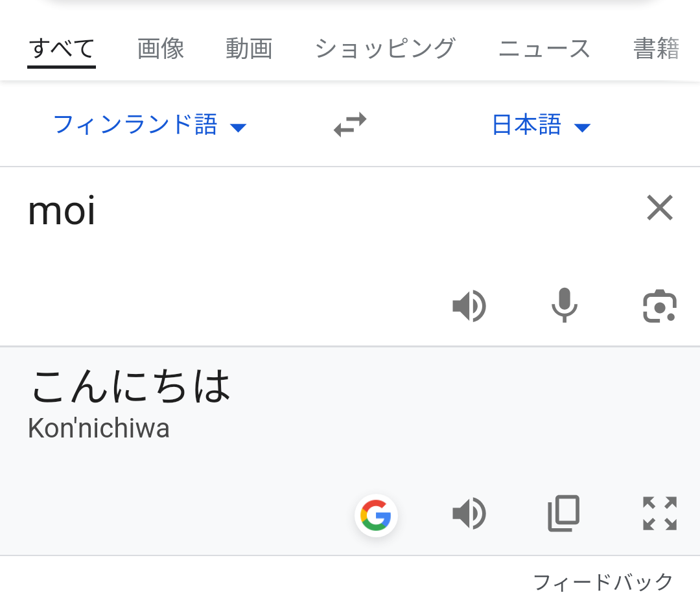Play audio of the Japanese translation
Screen dimensions: 700x606
tap(469, 514)
